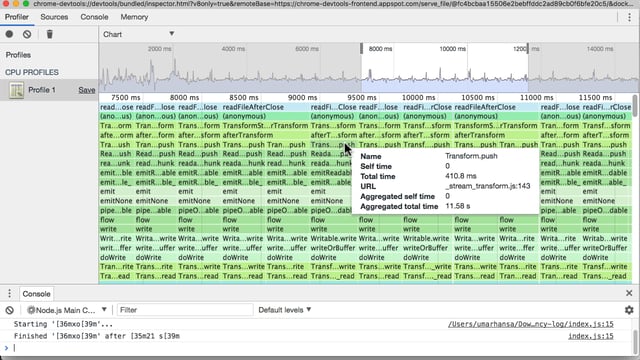Select the Writable.write block near 9000 ms

(333, 238)
